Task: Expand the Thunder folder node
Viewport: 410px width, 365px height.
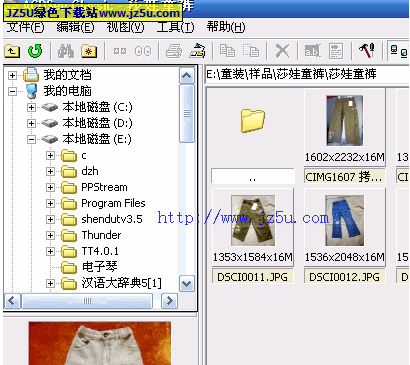Action: pyautogui.click(x=50, y=235)
